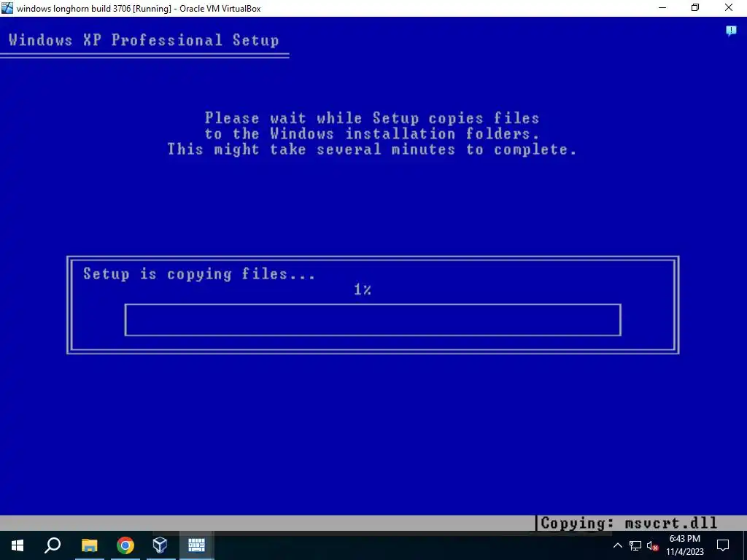Open the Windows Start menu
The image size is (747, 560).
(18, 545)
